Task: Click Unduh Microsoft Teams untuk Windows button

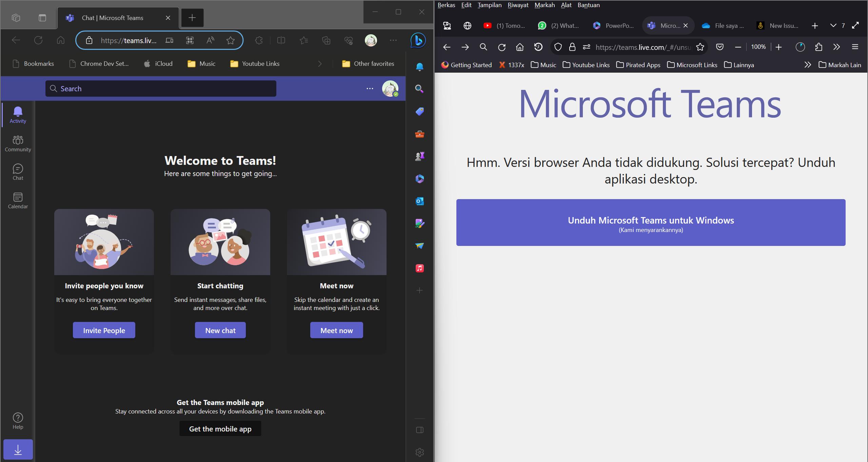Action: click(x=651, y=223)
